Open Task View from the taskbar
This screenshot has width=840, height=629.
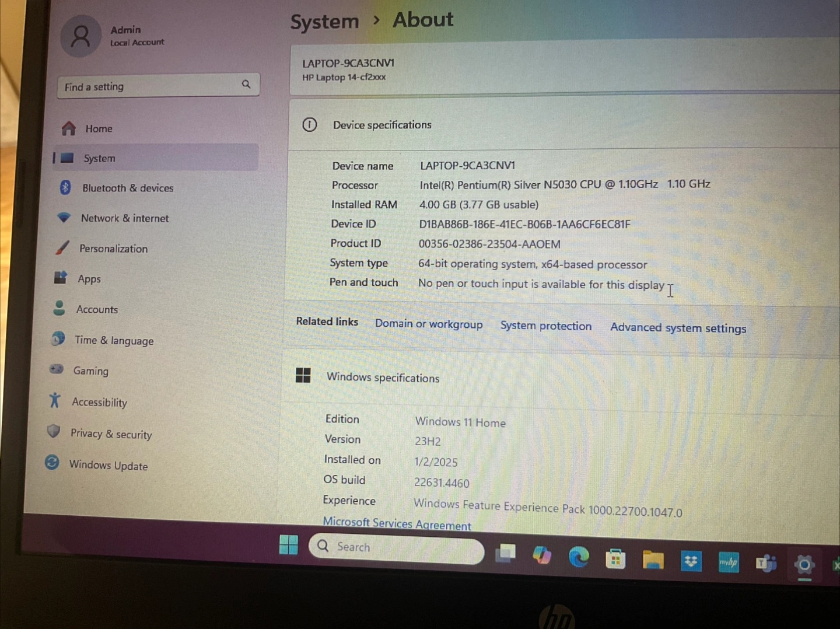pyautogui.click(x=505, y=553)
